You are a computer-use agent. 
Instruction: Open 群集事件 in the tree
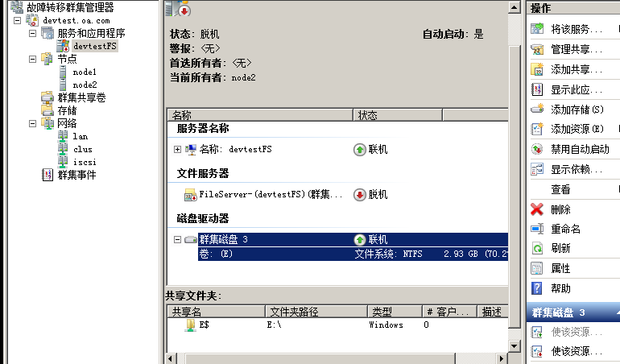point(76,175)
